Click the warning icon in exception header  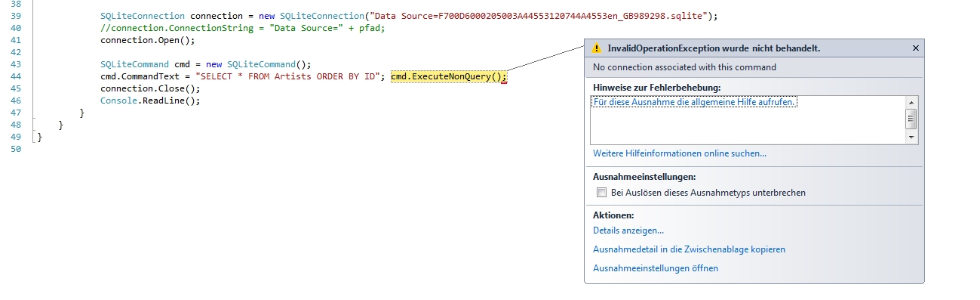[596, 48]
